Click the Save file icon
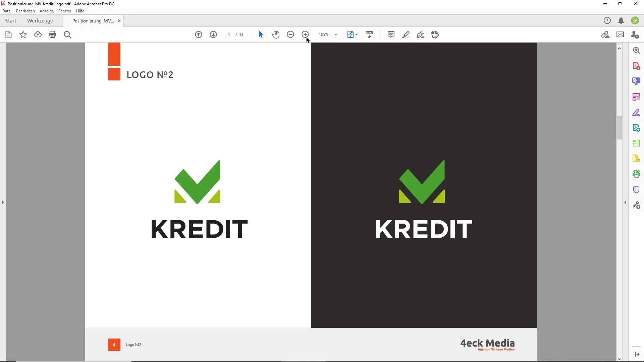Viewport: 644px width, 362px height. coord(8,35)
